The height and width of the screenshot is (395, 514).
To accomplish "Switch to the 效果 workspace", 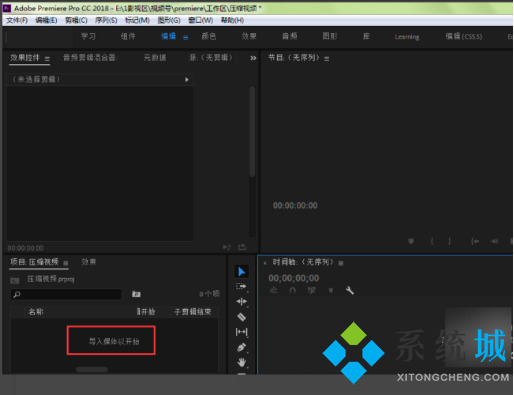I will coord(249,36).
